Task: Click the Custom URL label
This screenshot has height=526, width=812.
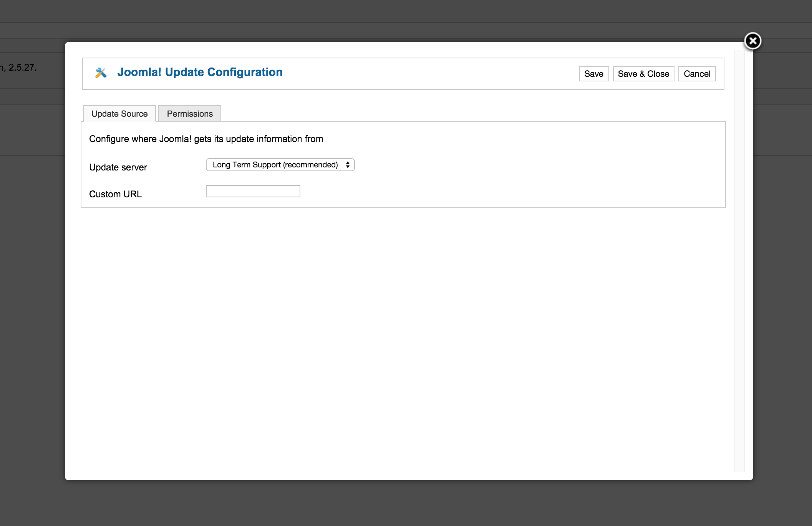Action: click(115, 194)
